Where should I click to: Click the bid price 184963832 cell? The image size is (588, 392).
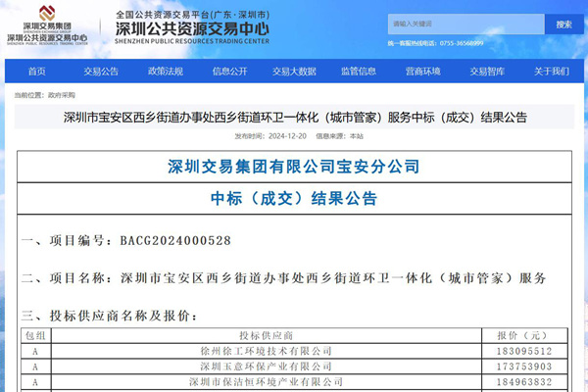pyautogui.click(x=525, y=380)
